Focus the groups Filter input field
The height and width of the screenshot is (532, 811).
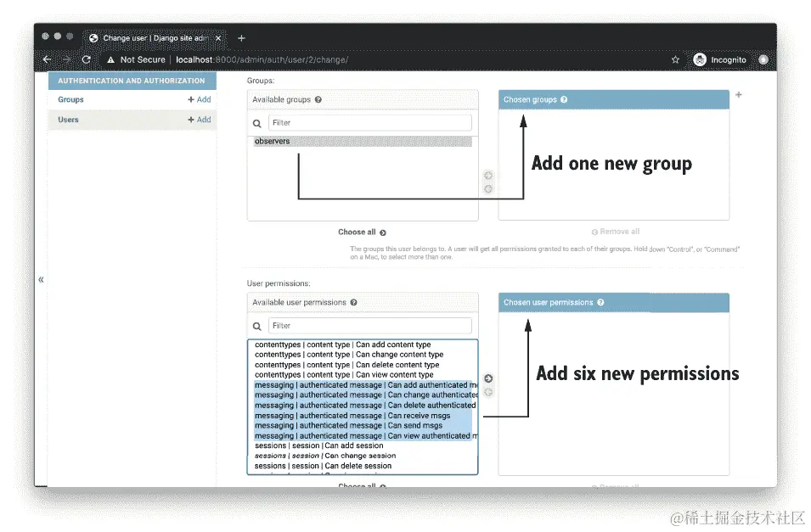click(x=369, y=122)
